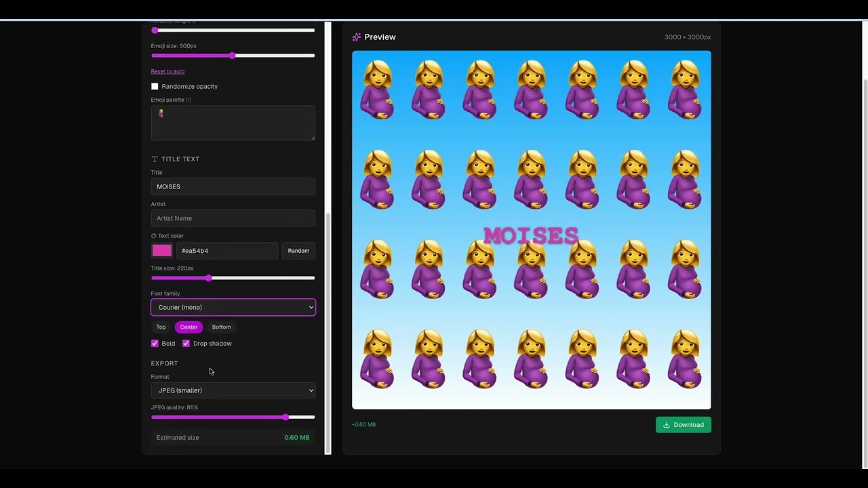Click the "~0.60 MB" text below the preview

364,425
